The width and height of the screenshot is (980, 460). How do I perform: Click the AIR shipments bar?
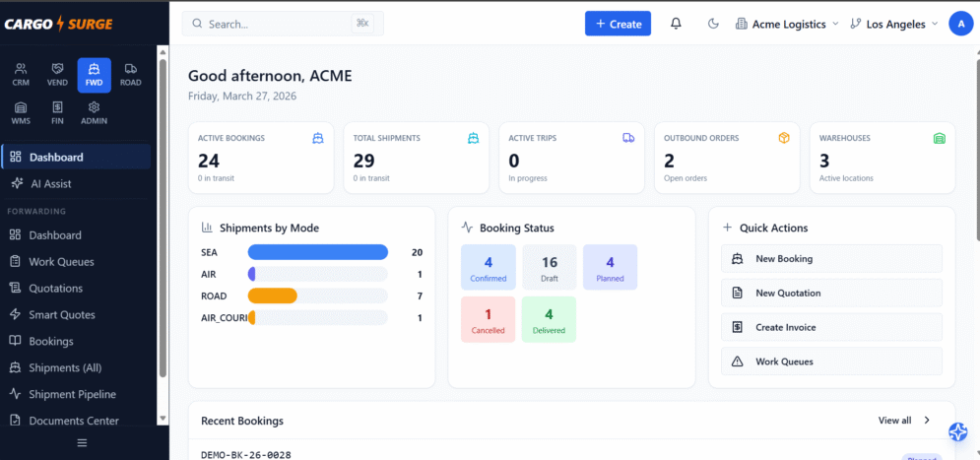[x=252, y=275]
